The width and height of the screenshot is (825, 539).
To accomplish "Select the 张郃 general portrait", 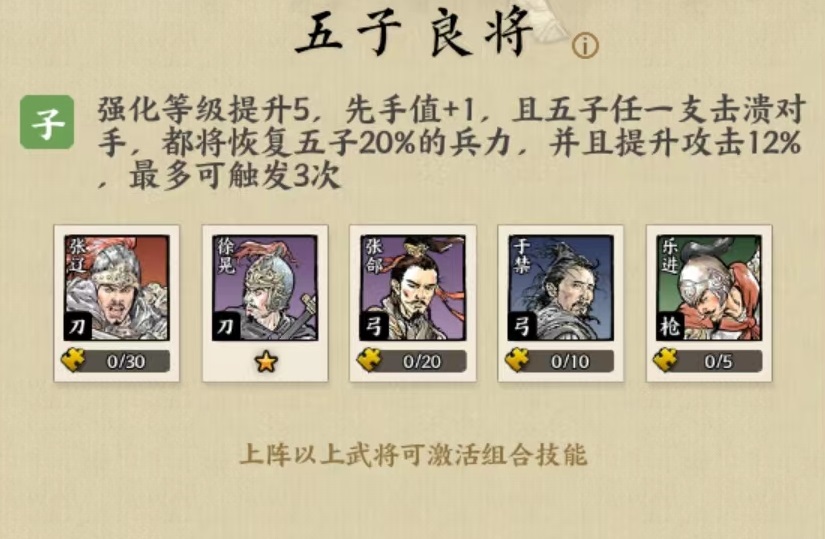I will [x=413, y=287].
